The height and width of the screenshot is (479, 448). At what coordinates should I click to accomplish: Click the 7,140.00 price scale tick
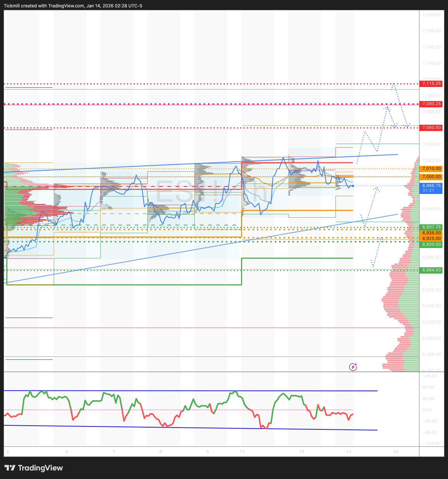tap(431, 64)
